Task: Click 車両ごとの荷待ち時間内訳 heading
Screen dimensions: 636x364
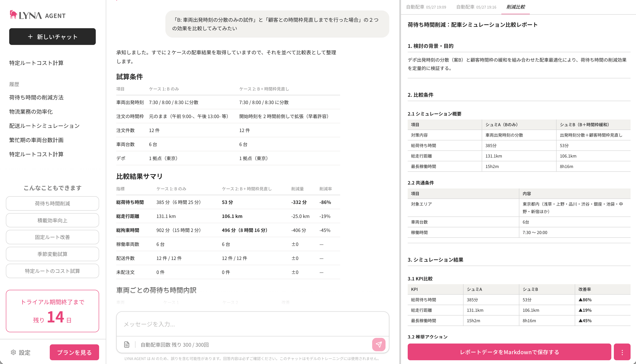Action: pos(156,290)
